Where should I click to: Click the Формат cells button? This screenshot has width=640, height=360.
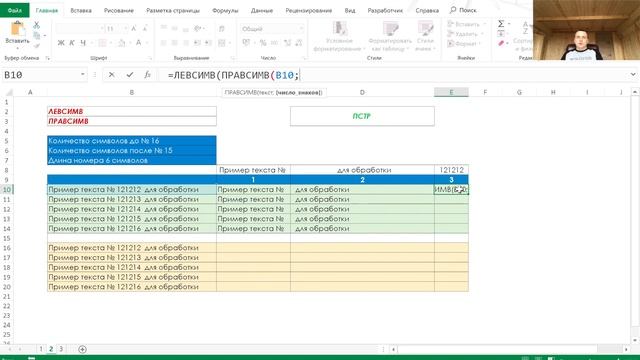point(464,44)
